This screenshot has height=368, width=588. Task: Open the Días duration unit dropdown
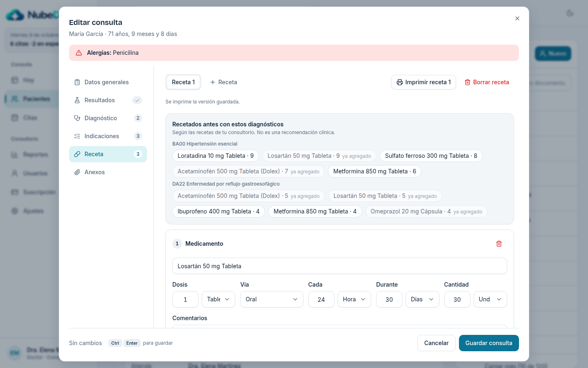[422, 299]
